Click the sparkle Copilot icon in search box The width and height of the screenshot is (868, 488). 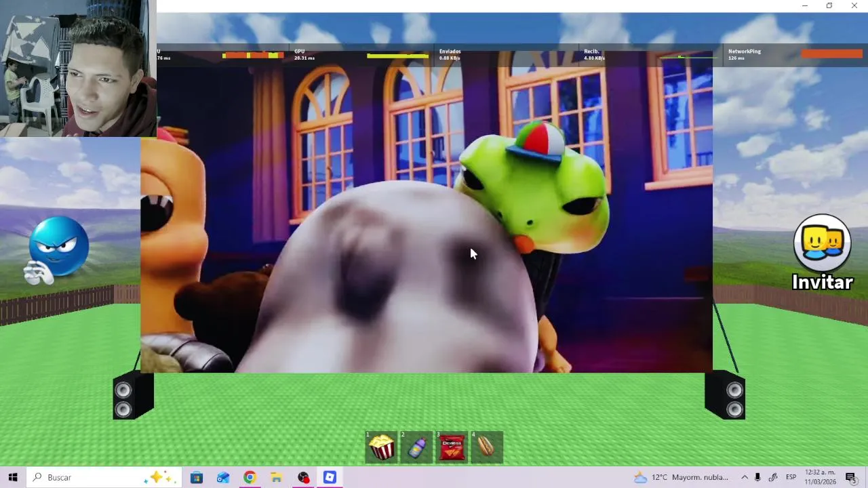160,477
